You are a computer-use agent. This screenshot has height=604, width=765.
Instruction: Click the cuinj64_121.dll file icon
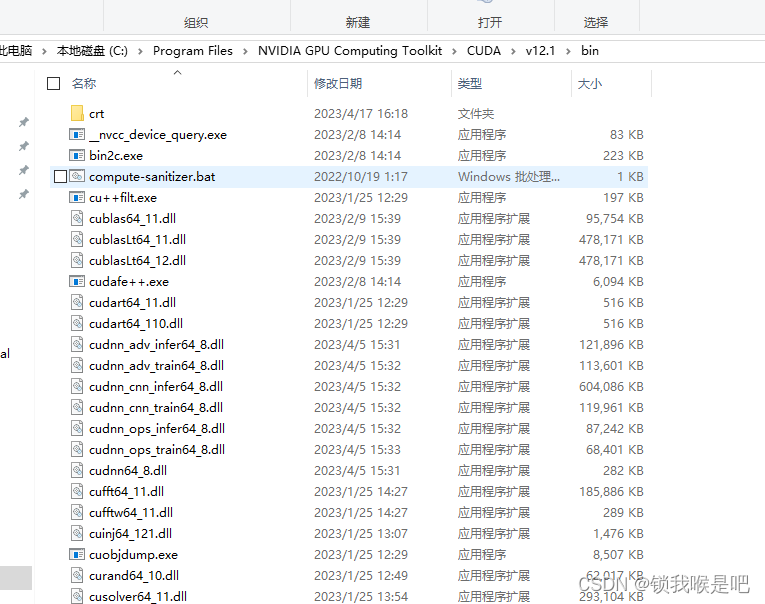(77, 533)
